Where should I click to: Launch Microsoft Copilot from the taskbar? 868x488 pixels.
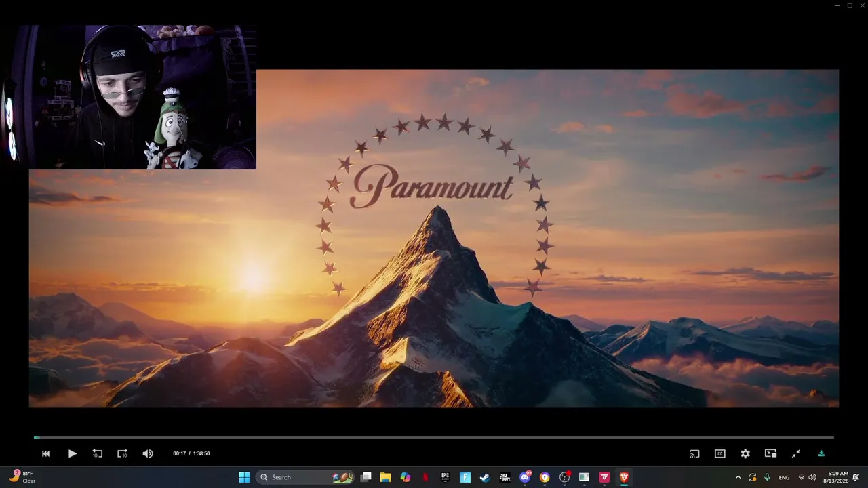406,477
